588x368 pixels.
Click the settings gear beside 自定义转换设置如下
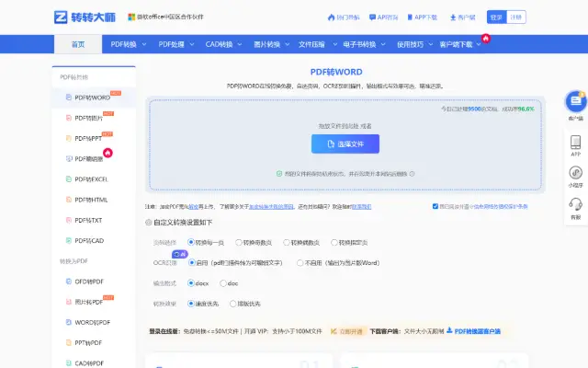(149, 223)
